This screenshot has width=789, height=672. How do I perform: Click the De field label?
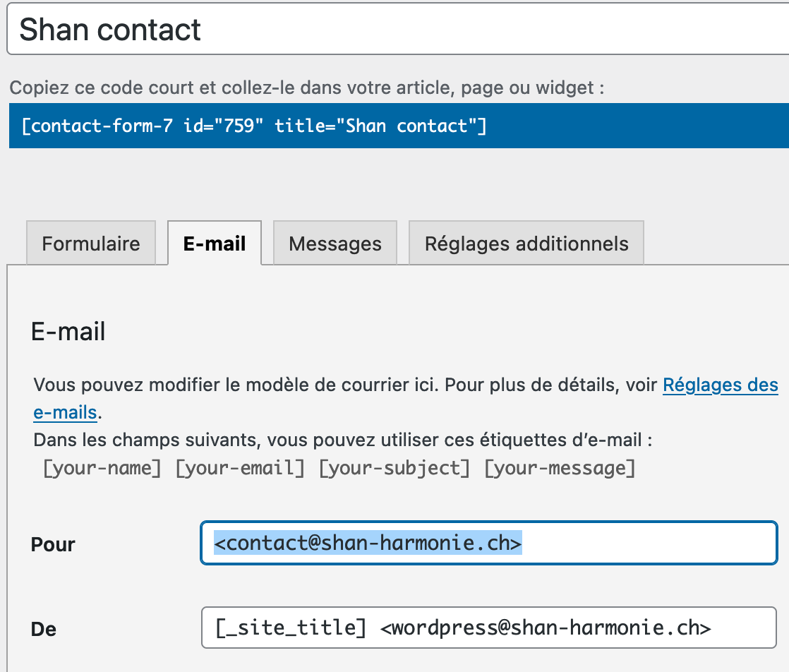tap(44, 629)
